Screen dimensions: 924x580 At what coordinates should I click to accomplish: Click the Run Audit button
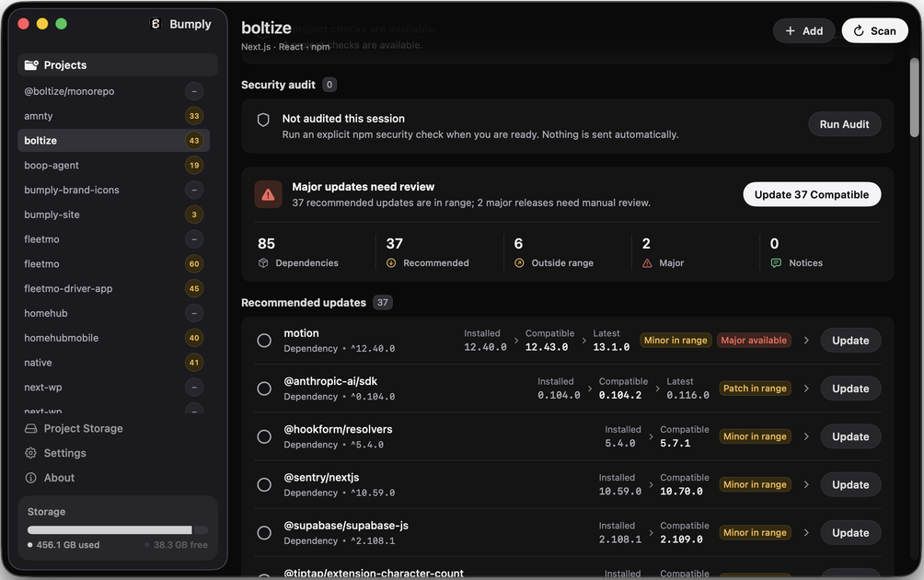tap(845, 124)
